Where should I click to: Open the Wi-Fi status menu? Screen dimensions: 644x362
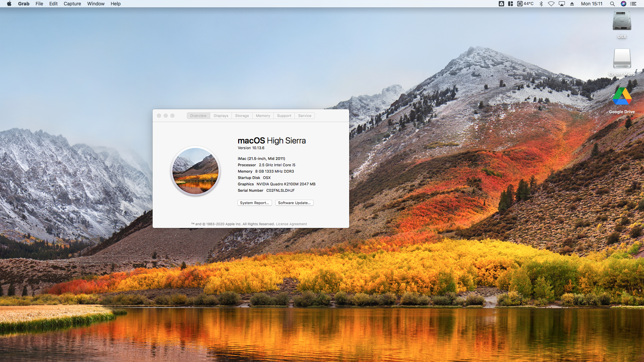pyautogui.click(x=551, y=4)
